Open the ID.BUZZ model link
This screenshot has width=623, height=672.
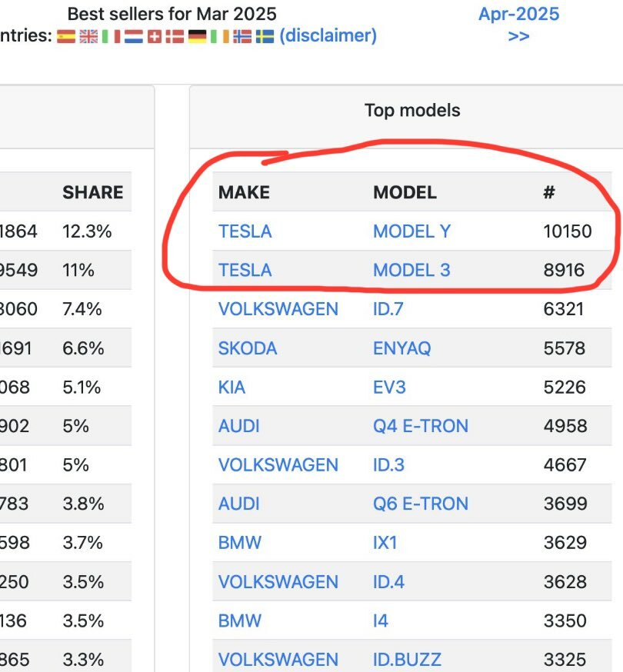pyautogui.click(x=407, y=660)
